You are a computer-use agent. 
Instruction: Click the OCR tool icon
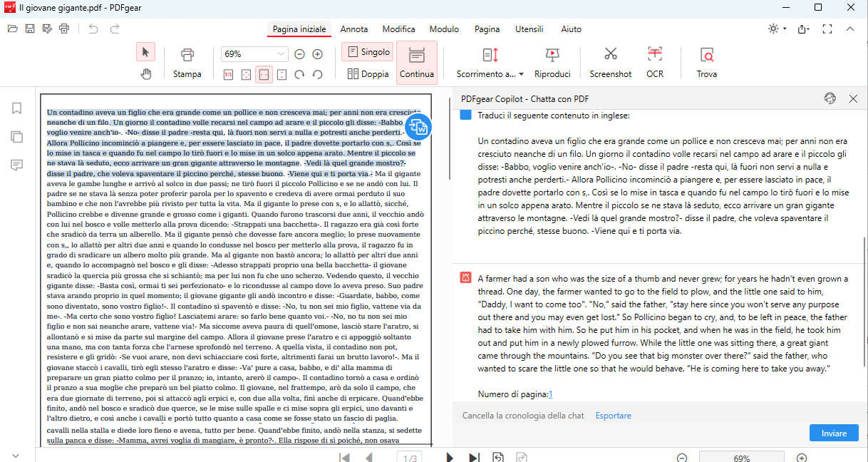point(654,61)
